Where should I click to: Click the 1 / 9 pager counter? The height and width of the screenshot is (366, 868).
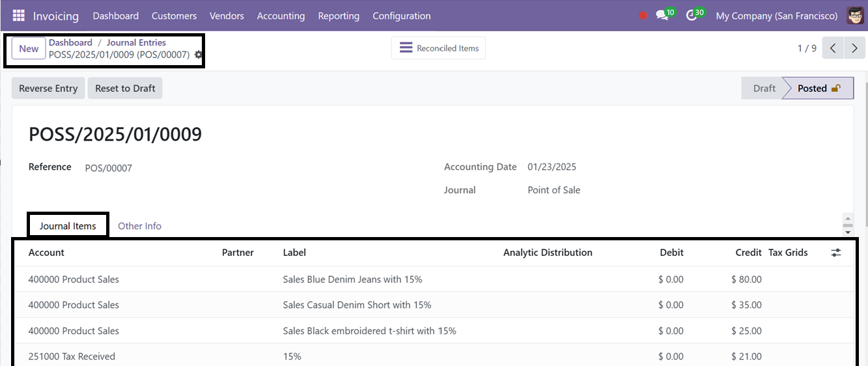pyautogui.click(x=807, y=48)
